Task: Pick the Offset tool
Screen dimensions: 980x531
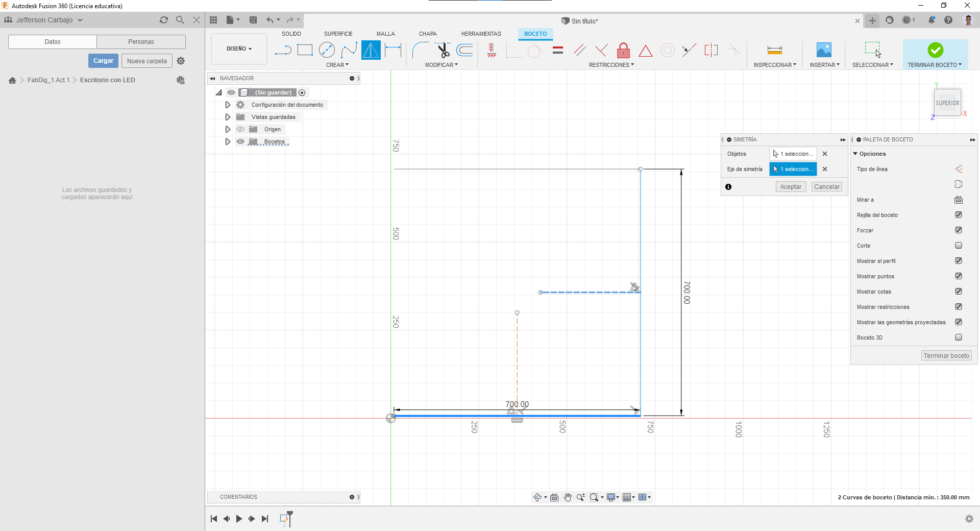Action: click(464, 50)
